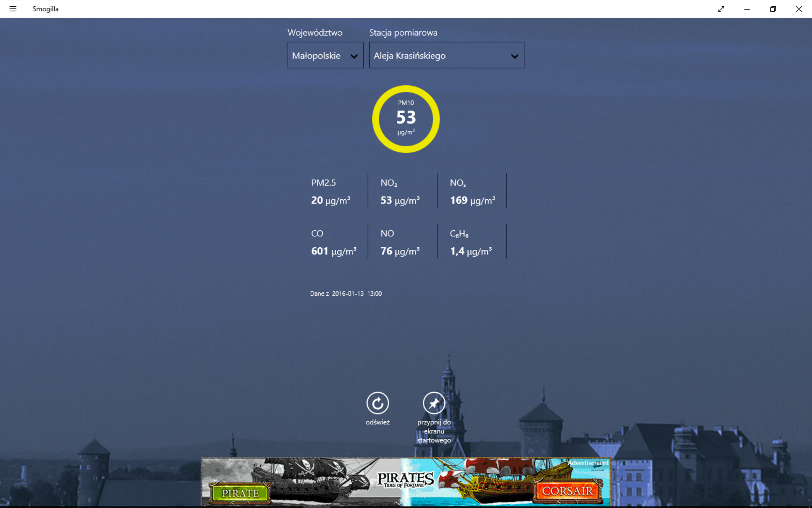Click the restore window icon

(773, 9)
